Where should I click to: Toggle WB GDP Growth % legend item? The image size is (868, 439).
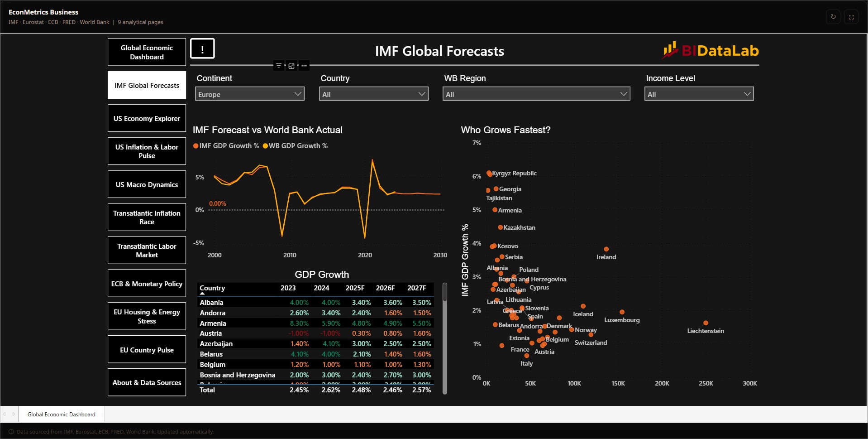[295, 146]
